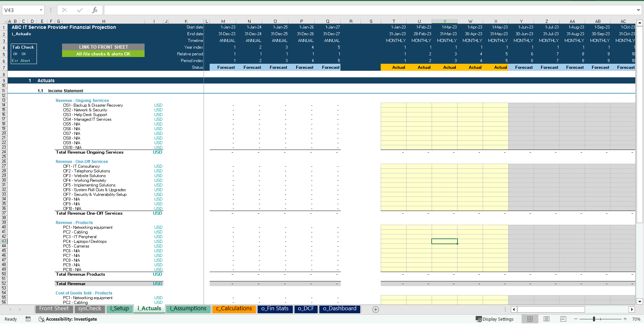Image resolution: width=644 pixels, height=324 pixels.
Task: Switch to the Front Sheet tab
Action: 54,309
